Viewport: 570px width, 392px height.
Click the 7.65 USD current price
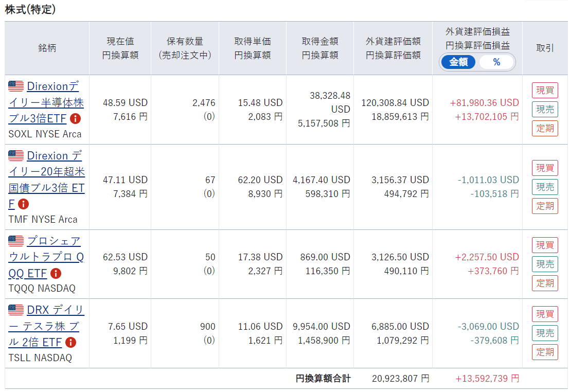(x=128, y=326)
